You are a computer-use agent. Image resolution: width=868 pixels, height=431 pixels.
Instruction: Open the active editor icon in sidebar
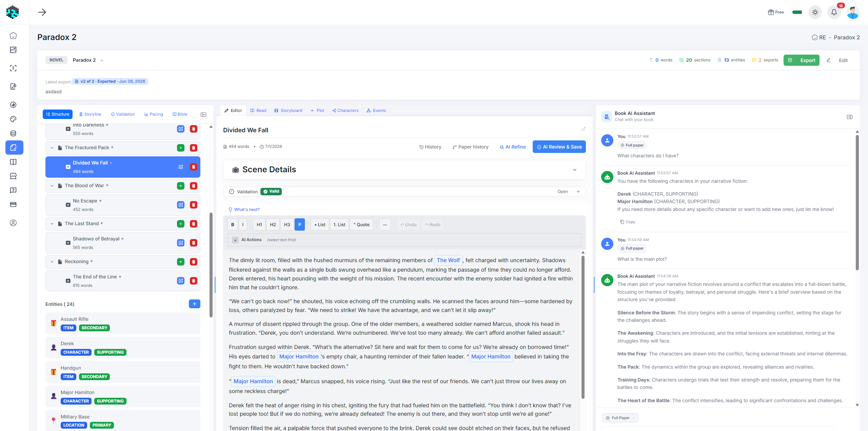click(14, 148)
